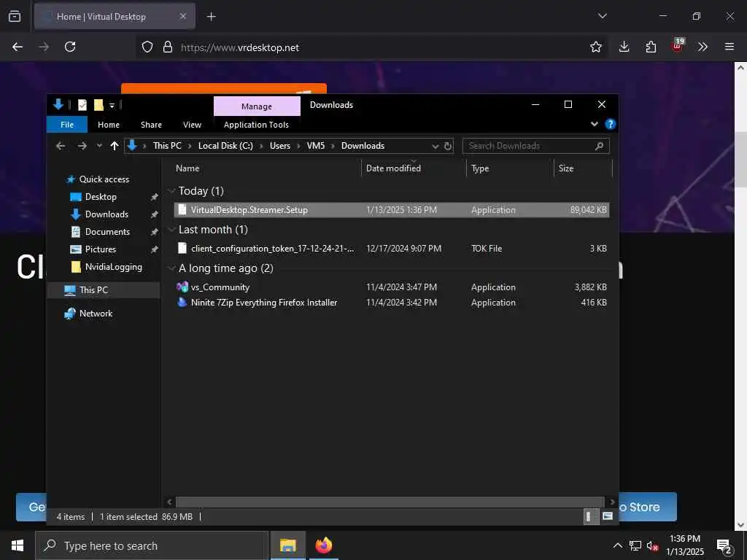Click the Explorer Properties quick access icon
747x560 pixels.
[x=82, y=105]
